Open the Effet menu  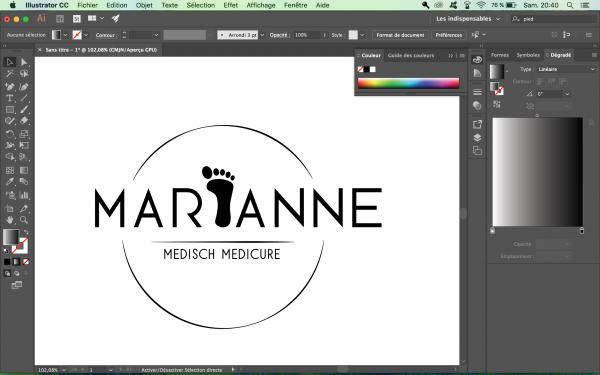point(230,5)
